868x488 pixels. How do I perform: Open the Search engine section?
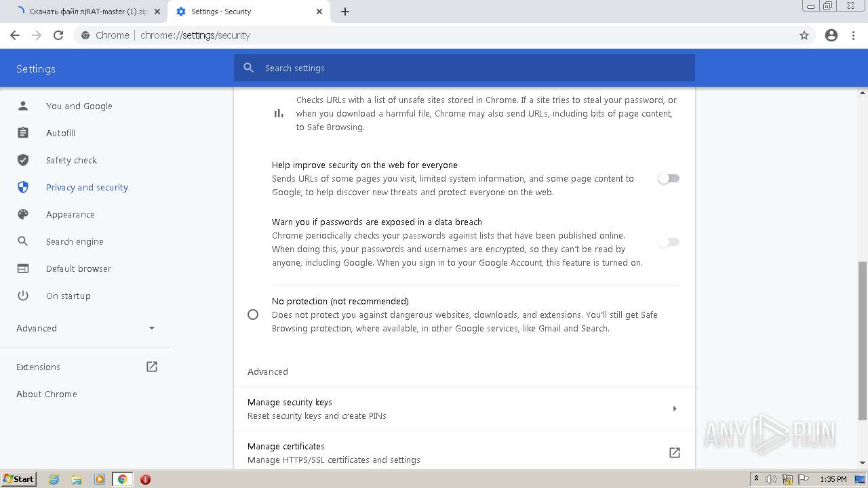point(75,241)
